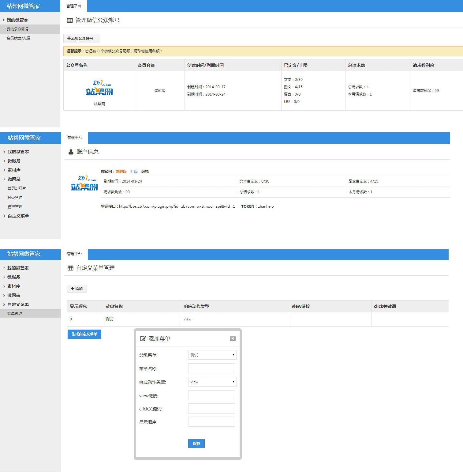
Task: Click 站帮网微管家 title in the bottom panel
Action: pyautogui.click(x=24, y=254)
